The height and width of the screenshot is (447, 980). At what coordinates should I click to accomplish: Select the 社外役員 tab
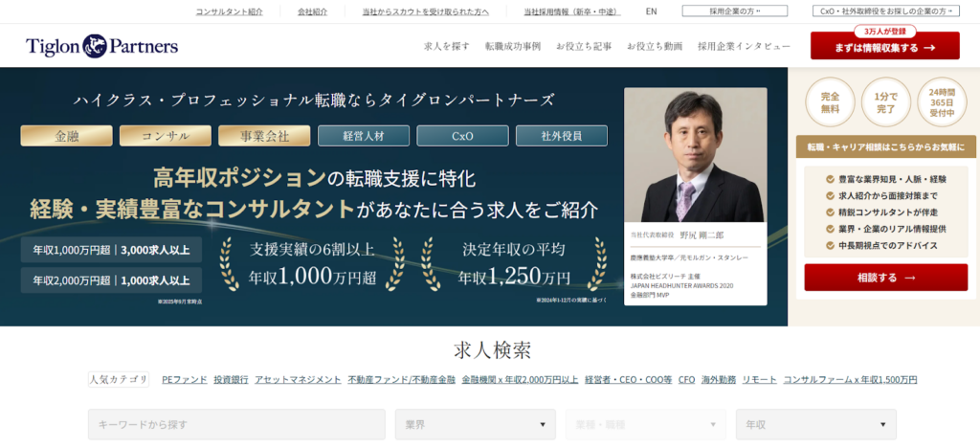561,136
